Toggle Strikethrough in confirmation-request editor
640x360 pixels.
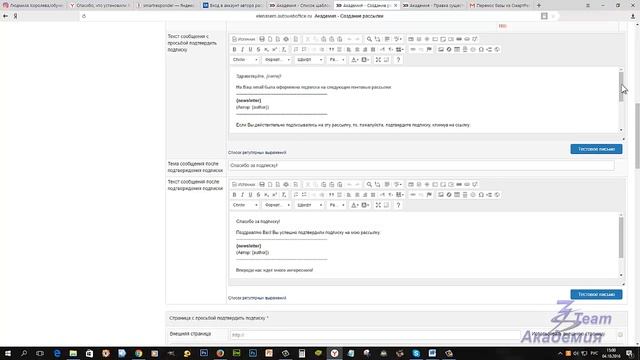point(258,49)
